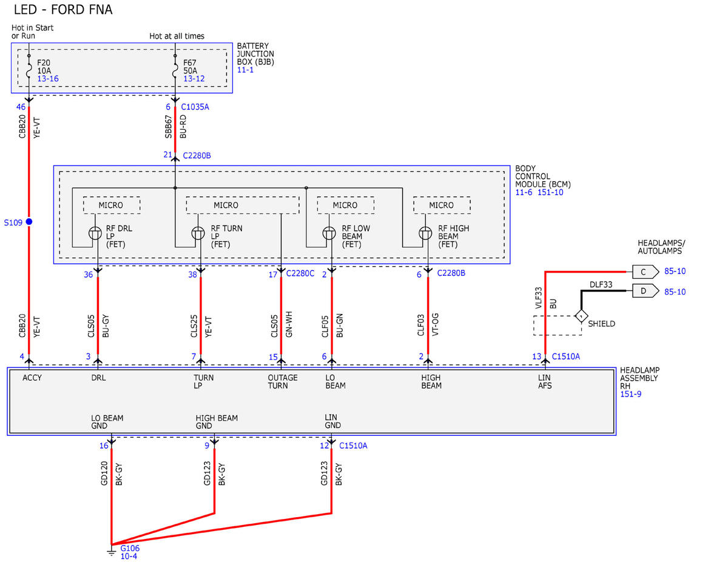
Task: Click the OUTAGE TURN pin label
Action: coord(283,381)
